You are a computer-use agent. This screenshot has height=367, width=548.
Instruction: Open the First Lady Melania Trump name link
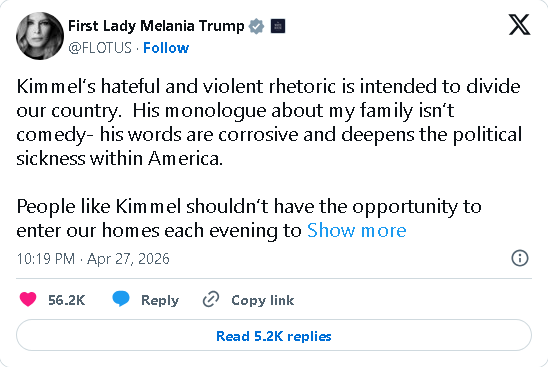[x=156, y=26]
